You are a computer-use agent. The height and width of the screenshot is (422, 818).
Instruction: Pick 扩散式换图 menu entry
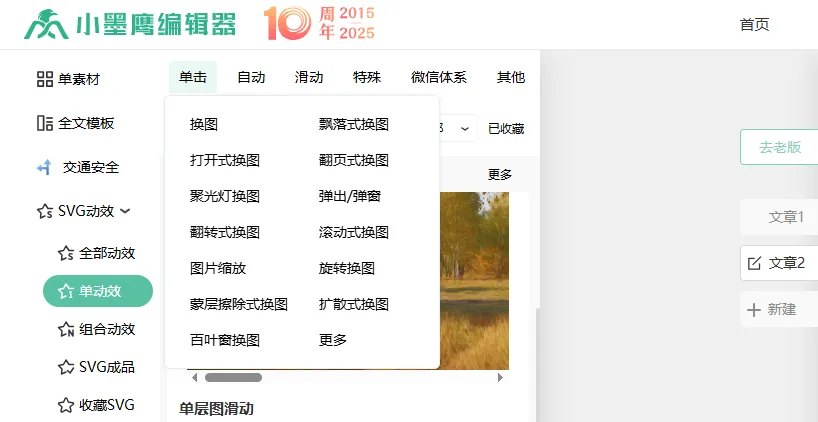click(x=354, y=304)
